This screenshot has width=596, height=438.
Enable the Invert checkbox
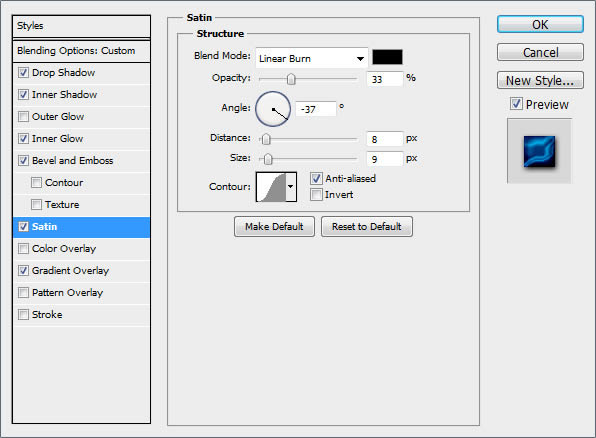316,195
